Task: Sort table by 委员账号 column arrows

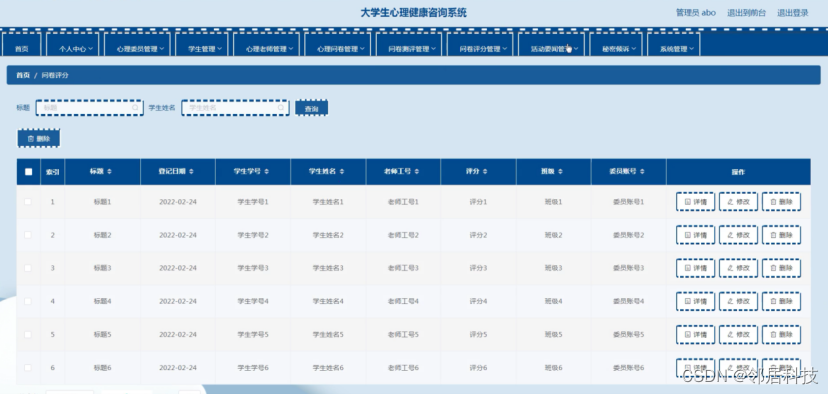Action: pos(642,172)
